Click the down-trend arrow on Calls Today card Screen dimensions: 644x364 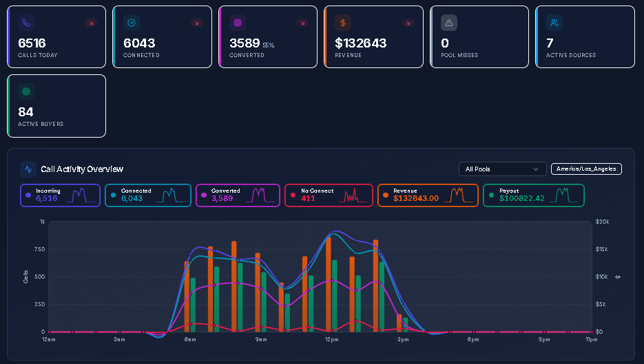[x=91, y=23]
